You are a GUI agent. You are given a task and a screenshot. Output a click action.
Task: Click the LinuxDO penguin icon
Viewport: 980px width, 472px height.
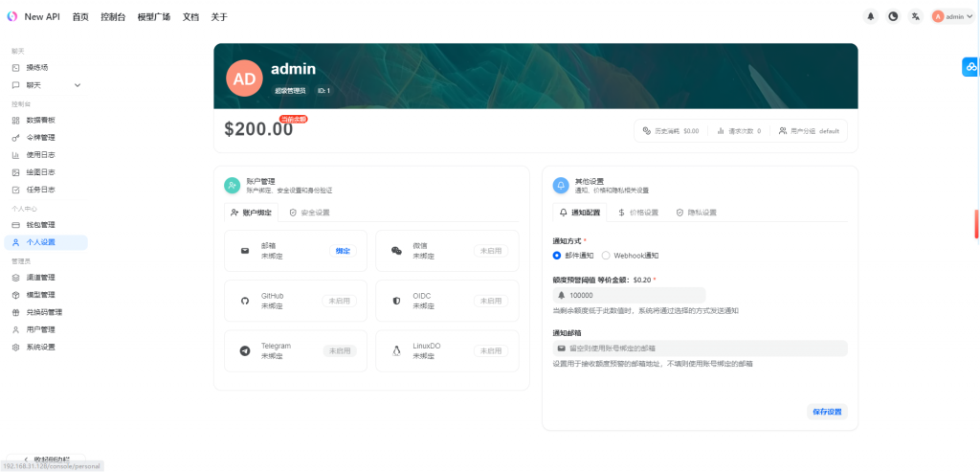(396, 350)
